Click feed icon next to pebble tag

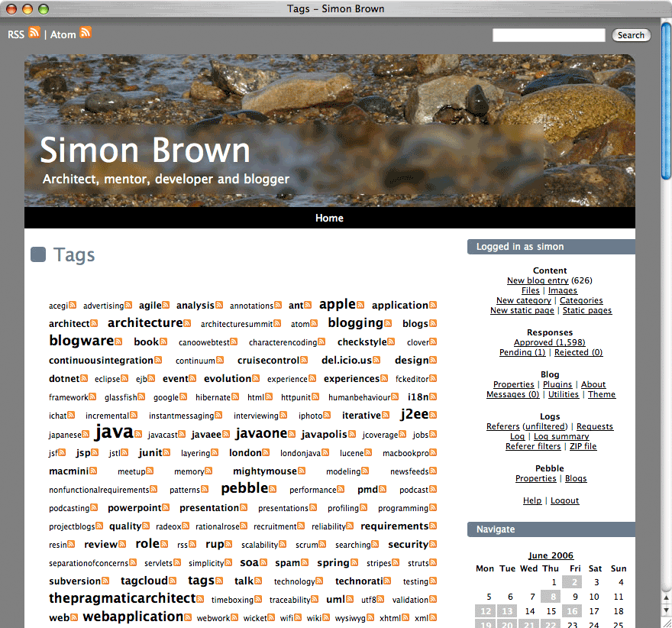pyautogui.click(x=273, y=489)
